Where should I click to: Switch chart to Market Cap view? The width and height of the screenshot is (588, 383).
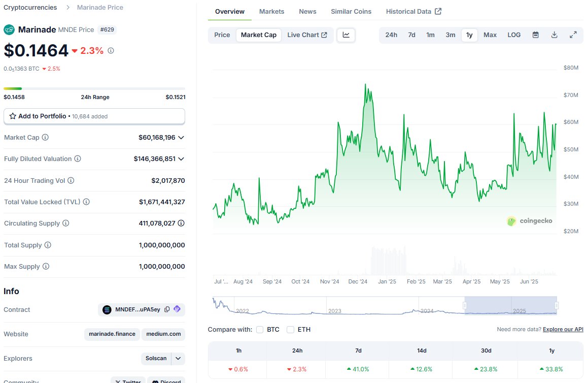tap(259, 35)
